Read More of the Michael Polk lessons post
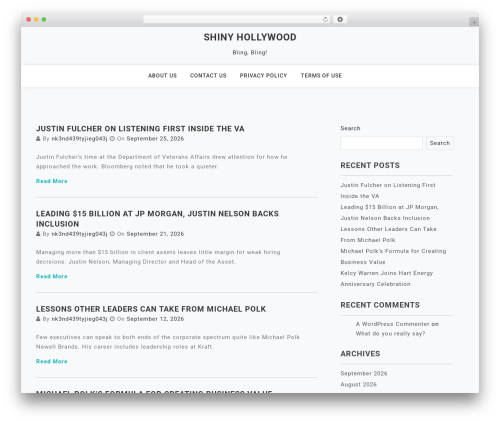 [x=52, y=361]
